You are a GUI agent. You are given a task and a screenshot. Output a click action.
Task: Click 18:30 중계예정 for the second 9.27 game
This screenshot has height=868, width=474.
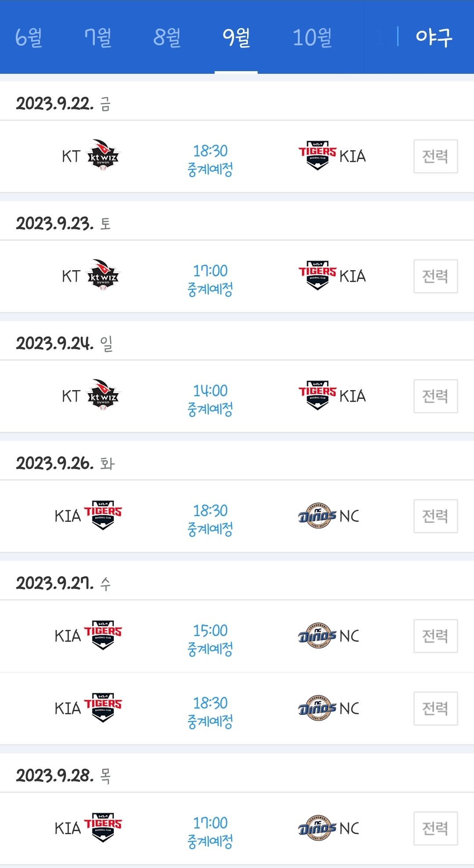pyautogui.click(x=210, y=712)
